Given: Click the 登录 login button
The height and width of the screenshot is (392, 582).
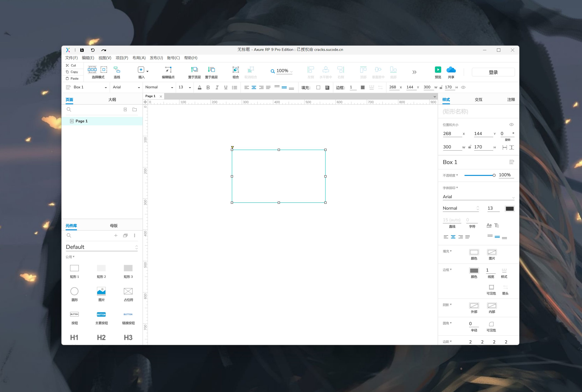Looking at the screenshot, I should pos(493,72).
